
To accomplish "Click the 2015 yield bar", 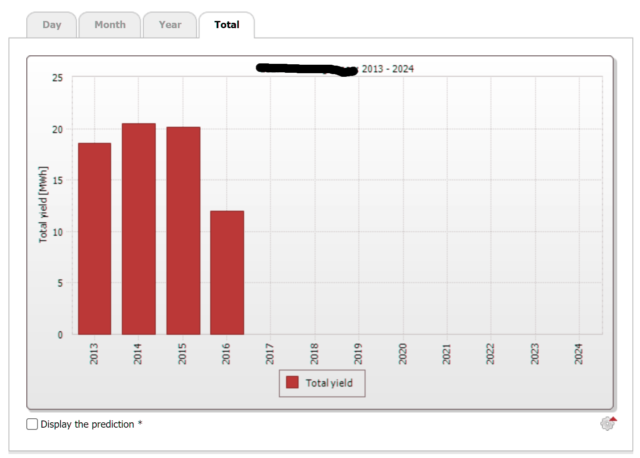I will click(182, 230).
